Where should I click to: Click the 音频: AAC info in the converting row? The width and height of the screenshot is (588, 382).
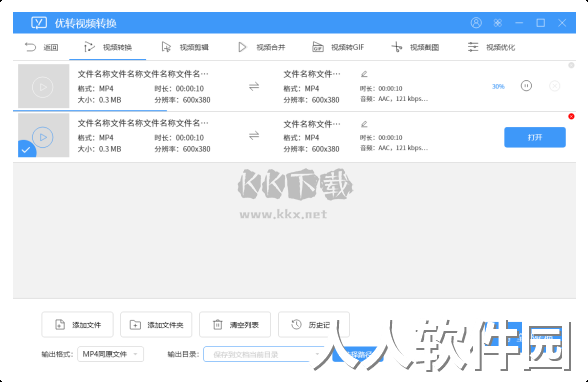[x=394, y=99]
